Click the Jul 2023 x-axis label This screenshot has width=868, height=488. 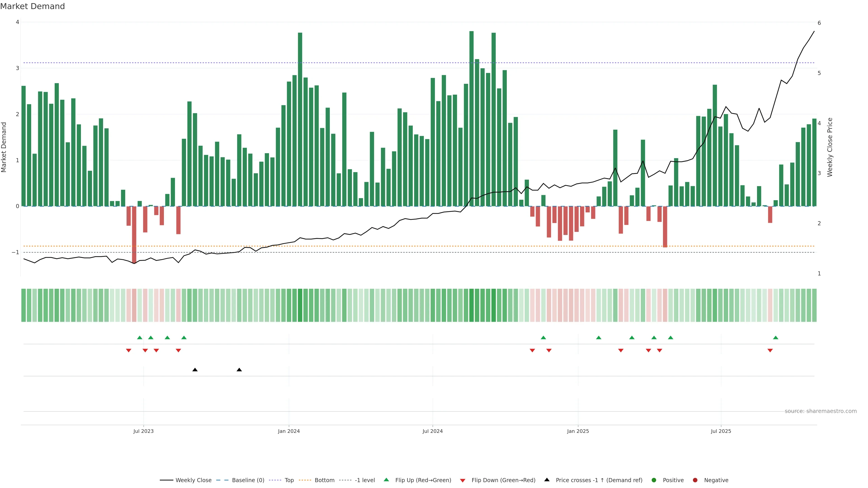click(144, 431)
